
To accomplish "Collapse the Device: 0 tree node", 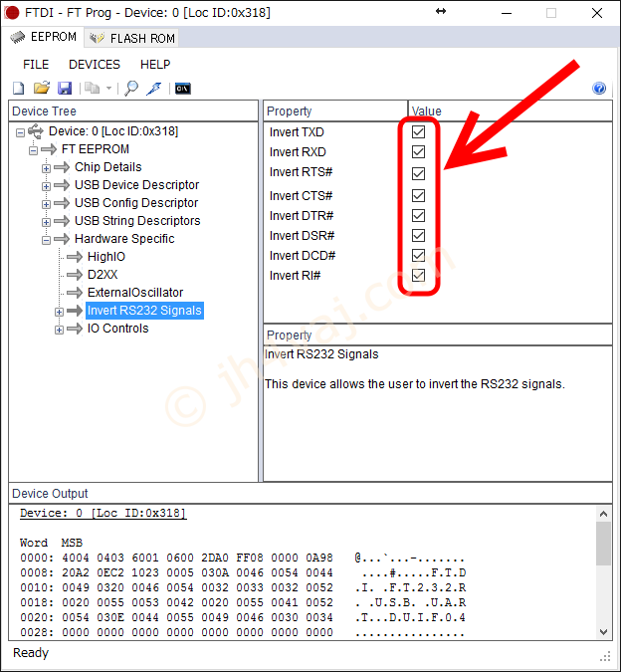I will [x=20, y=132].
